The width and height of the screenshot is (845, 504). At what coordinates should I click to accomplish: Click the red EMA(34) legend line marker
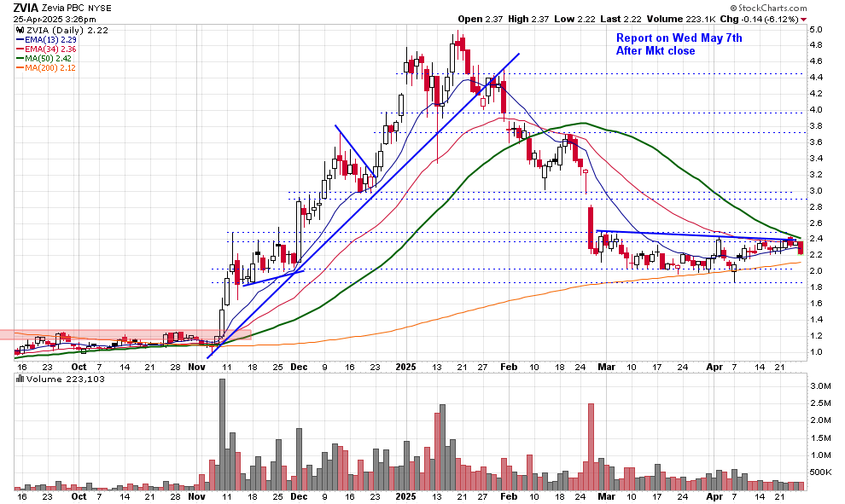[22, 49]
